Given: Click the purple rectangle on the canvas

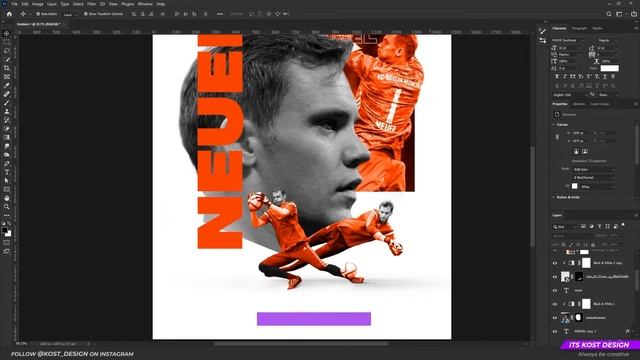Looking at the screenshot, I should point(313,319).
